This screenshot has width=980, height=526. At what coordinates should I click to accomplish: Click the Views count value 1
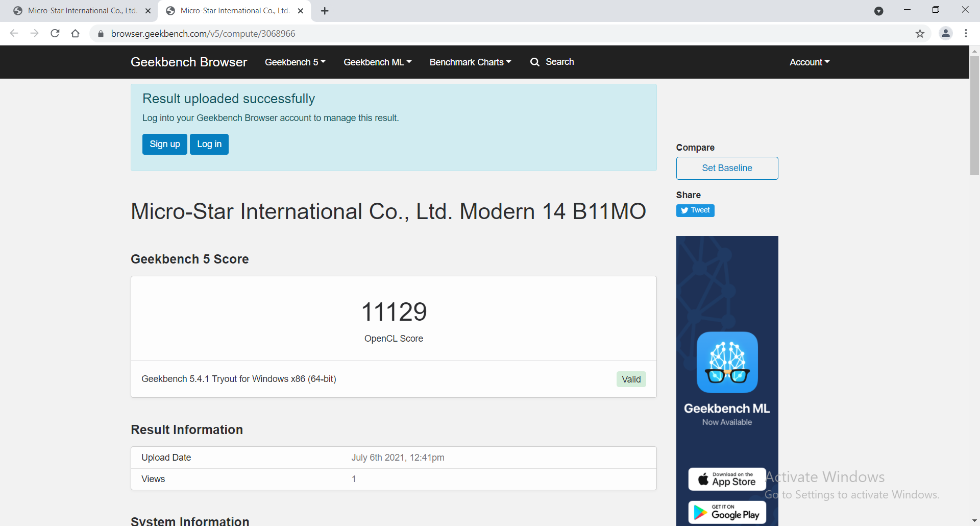(x=354, y=479)
